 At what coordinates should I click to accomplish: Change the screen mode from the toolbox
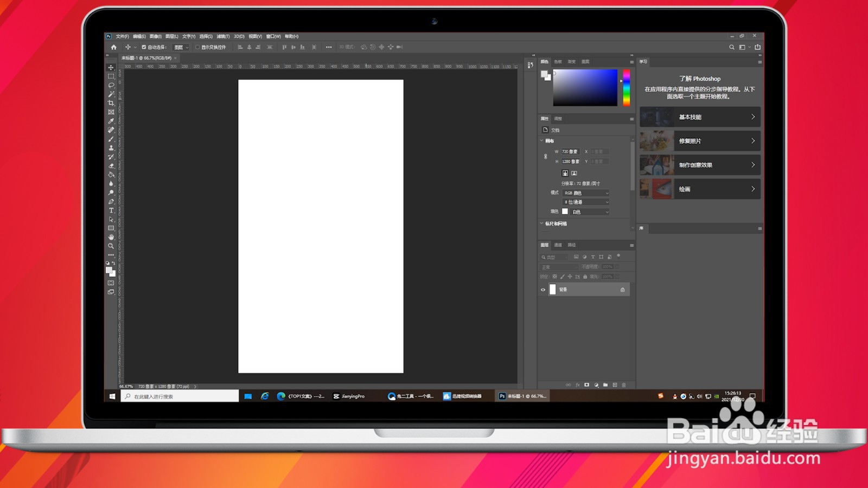111,292
